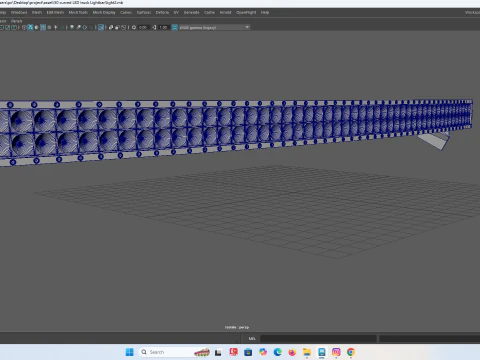The height and width of the screenshot is (360, 480).
Task: Open the red app icon in taskbar
Action: [x=233, y=352]
